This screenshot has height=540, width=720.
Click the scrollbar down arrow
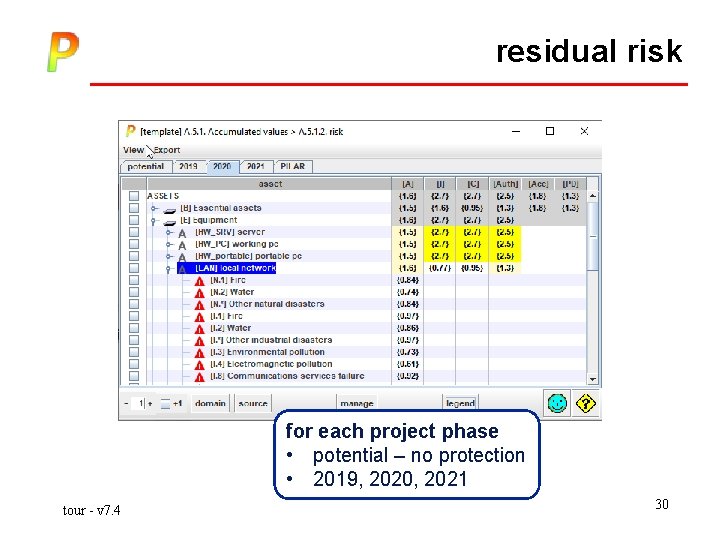593,379
